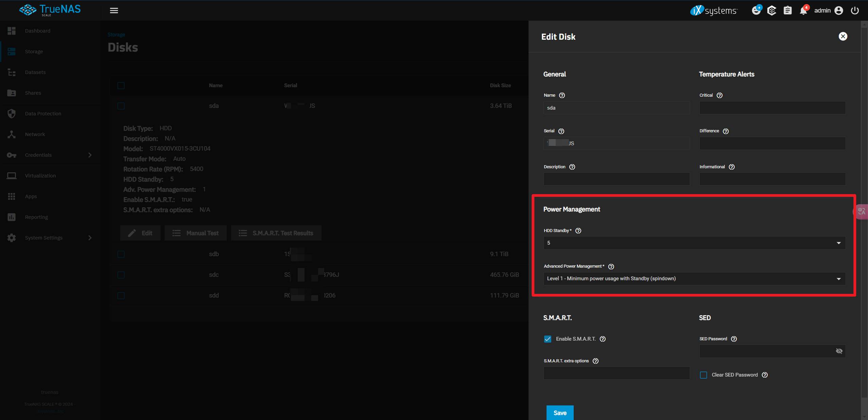Go to Data Protection in sidebar
Screen dimensions: 868x420
tap(43, 114)
